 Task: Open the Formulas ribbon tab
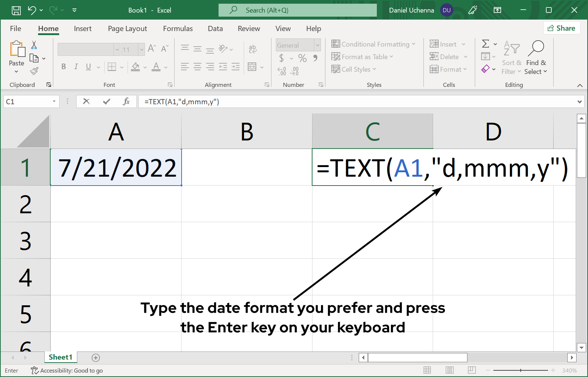point(178,28)
